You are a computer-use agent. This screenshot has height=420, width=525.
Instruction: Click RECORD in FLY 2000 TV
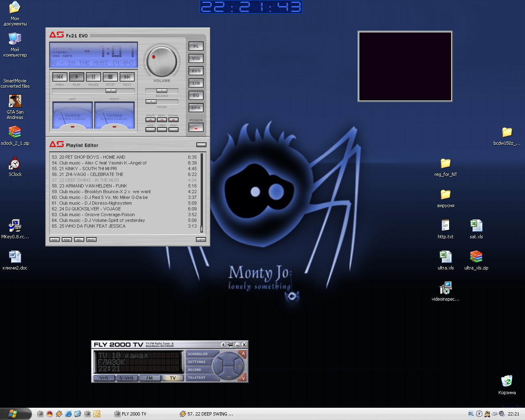[x=199, y=370]
